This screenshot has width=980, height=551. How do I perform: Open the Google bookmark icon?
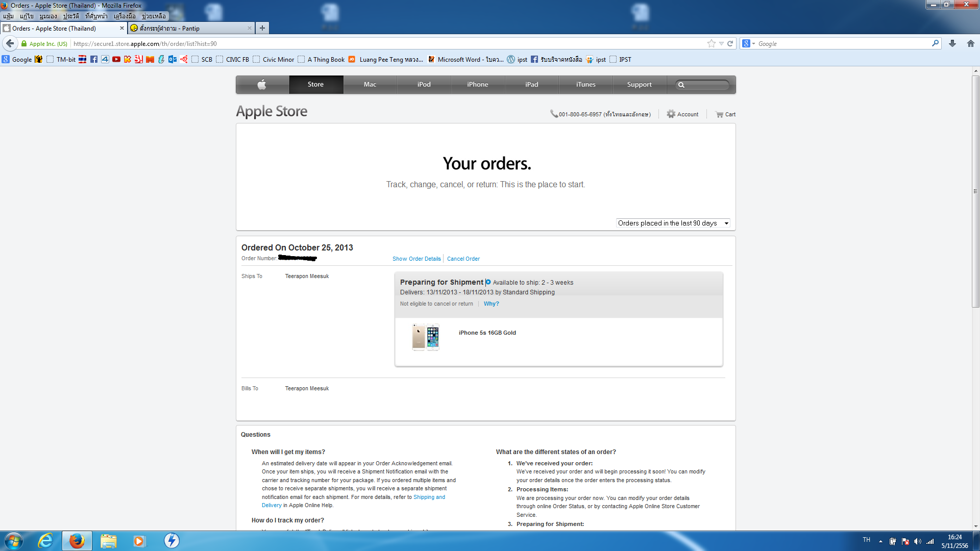(x=6, y=60)
